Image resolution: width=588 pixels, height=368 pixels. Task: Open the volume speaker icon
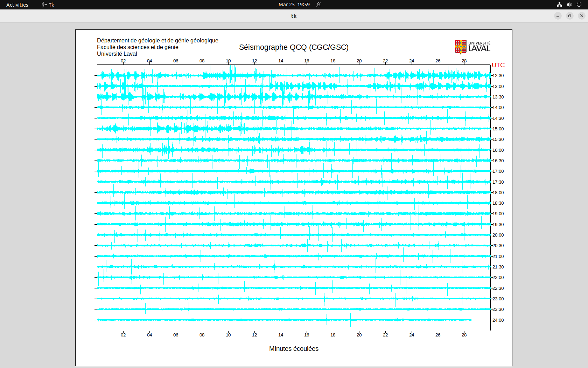coord(569,5)
